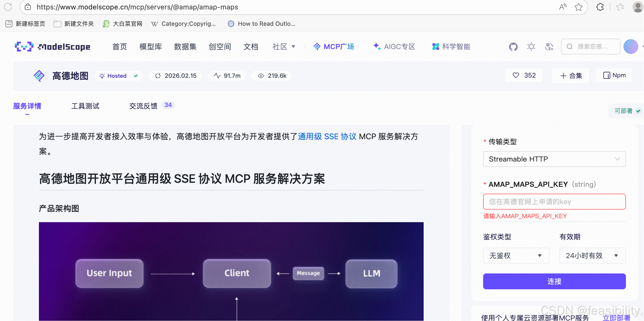Click the user avatar in the site header
The image size is (644, 321).
click(631, 47)
